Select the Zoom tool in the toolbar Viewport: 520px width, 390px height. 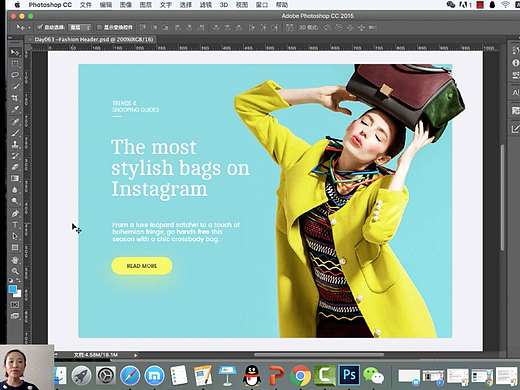tap(15, 271)
